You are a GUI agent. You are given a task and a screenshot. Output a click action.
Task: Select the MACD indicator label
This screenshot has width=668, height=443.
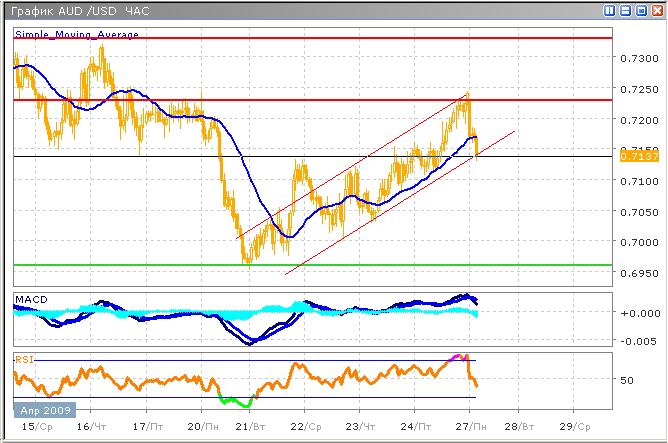(30, 299)
